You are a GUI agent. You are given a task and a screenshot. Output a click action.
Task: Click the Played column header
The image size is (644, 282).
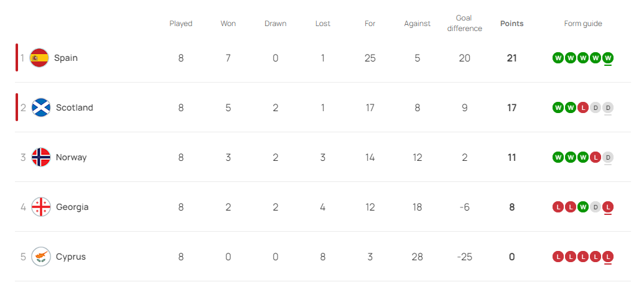pos(180,24)
